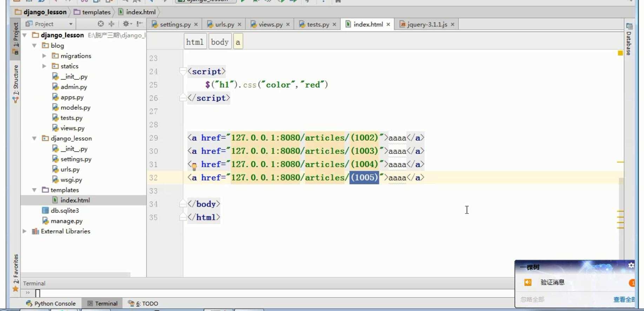Expand the migrations folder
644x311 pixels.
coord(44,56)
